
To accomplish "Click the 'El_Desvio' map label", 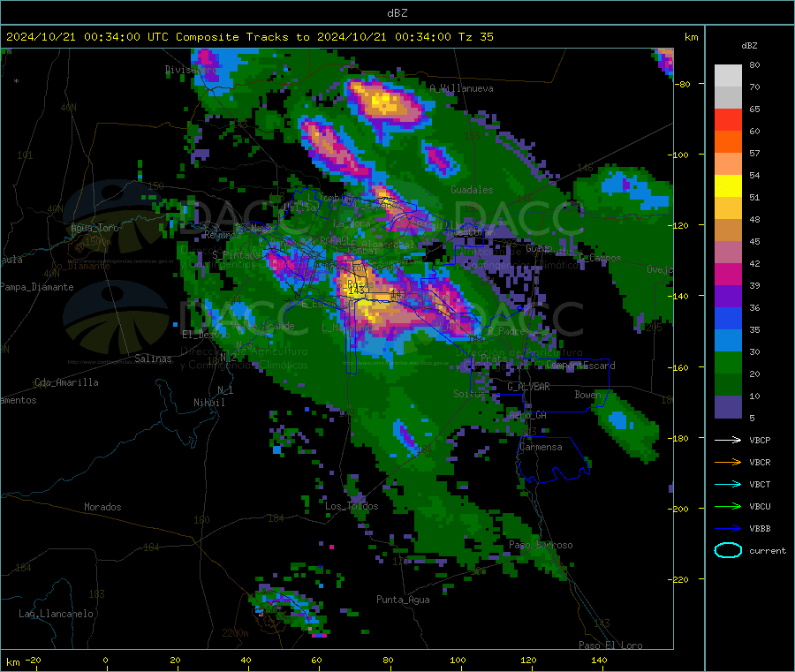I will (206, 335).
